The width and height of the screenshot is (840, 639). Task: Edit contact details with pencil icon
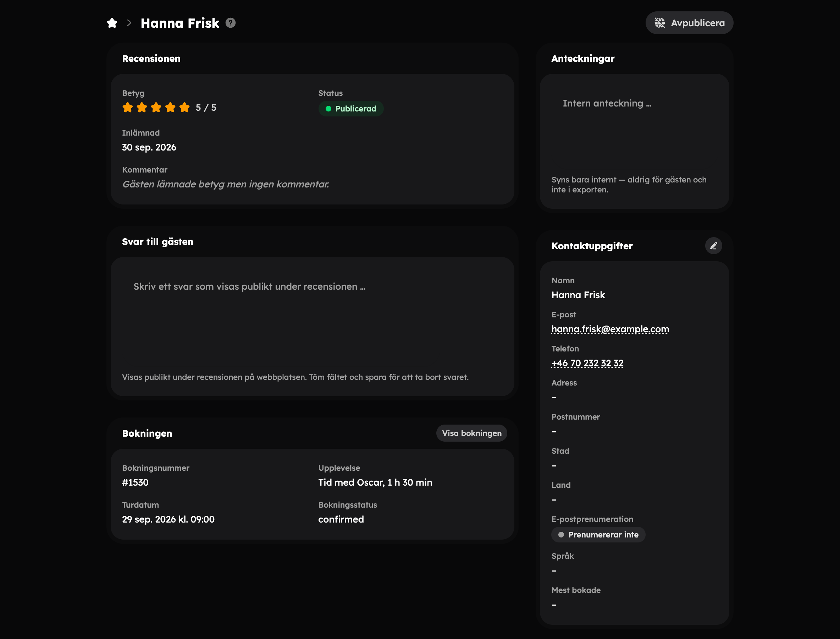713,246
